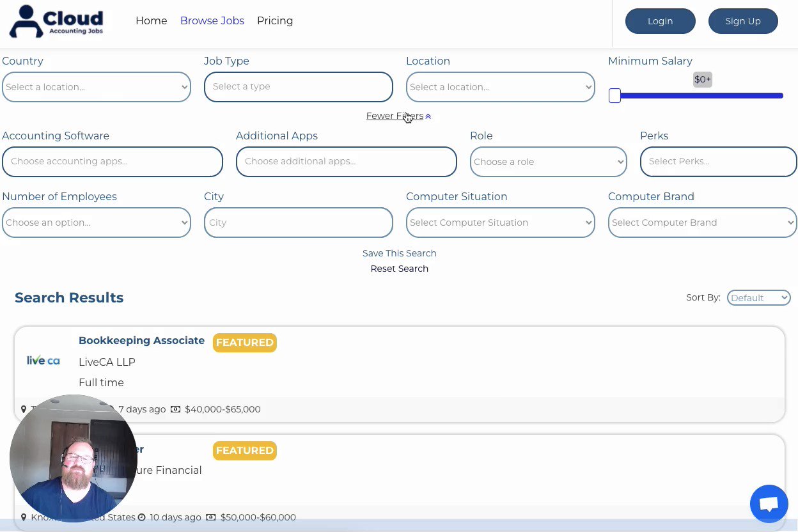Viewport: 798px width, 532px height.
Task: Click the presenter webcam video bubble
Action: click(x=74, y=458)
